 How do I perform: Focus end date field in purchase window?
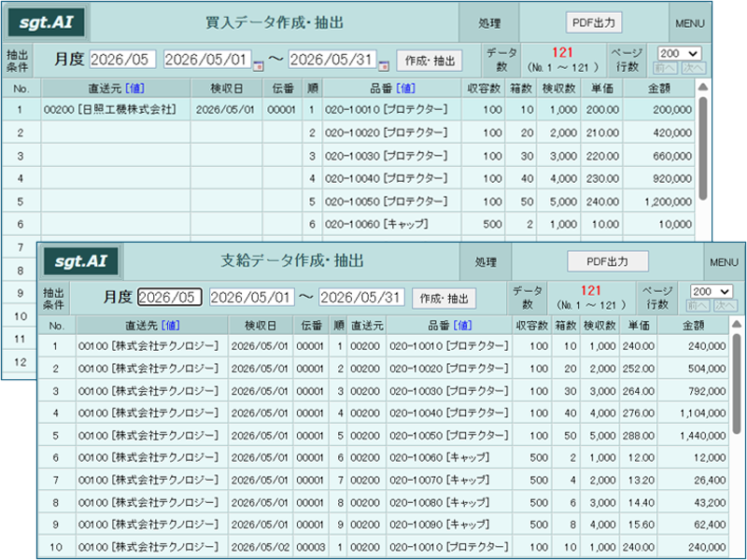click(332, 60)
